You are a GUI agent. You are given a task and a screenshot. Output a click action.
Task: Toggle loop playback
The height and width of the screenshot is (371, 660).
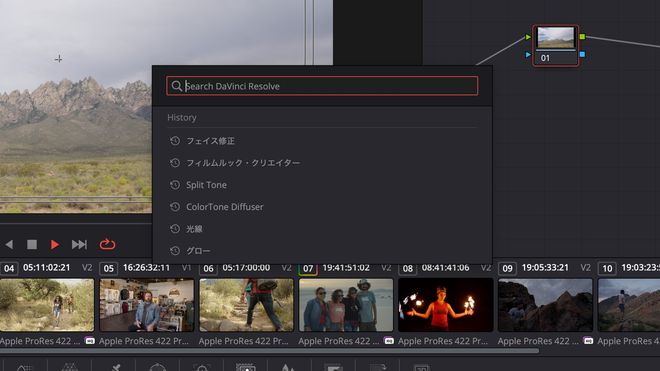[x=107, y=244]
